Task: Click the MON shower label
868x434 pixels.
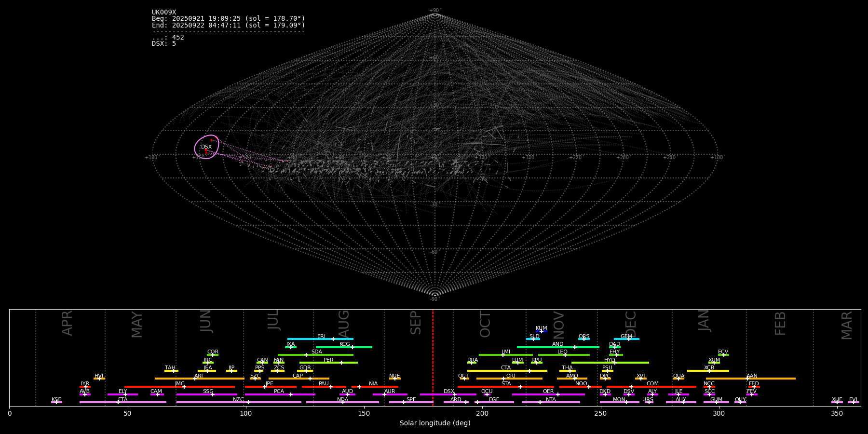Action: click(x=619, y=400)
